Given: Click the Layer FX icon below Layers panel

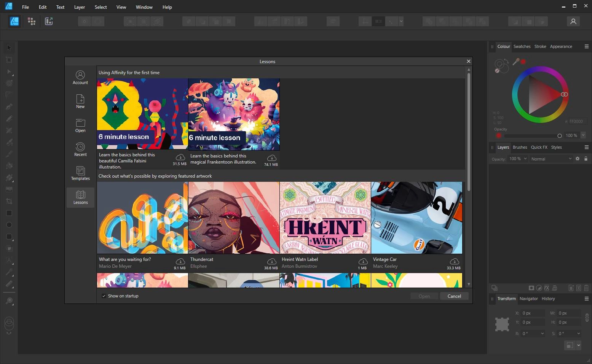Looking at the screenshot, I should click(x=547, y=288).
